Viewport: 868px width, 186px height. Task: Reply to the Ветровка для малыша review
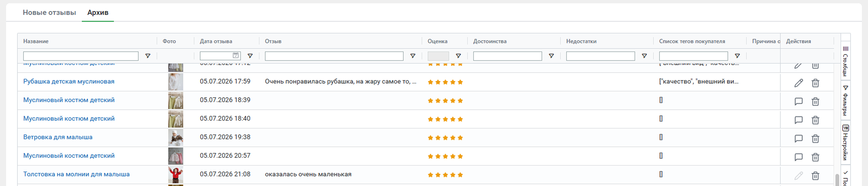[x=798, y=138]
